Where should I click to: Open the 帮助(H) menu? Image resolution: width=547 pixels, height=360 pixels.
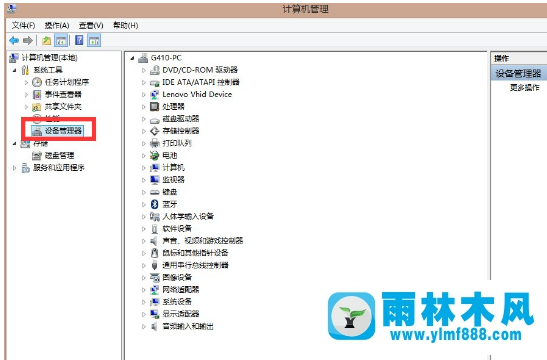(126, 25)
